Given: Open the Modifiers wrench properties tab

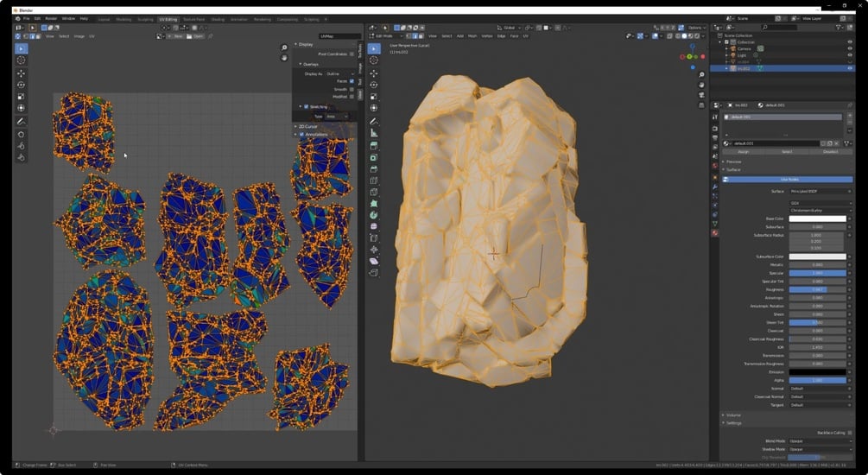Looking at the screenshot, I should pyautogui.click(x=715, y=187).
